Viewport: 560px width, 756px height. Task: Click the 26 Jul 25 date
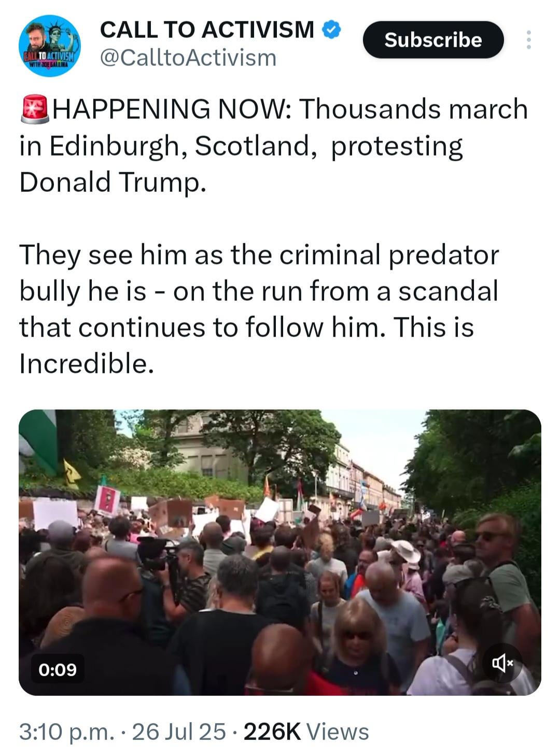[x=179, y=732]
